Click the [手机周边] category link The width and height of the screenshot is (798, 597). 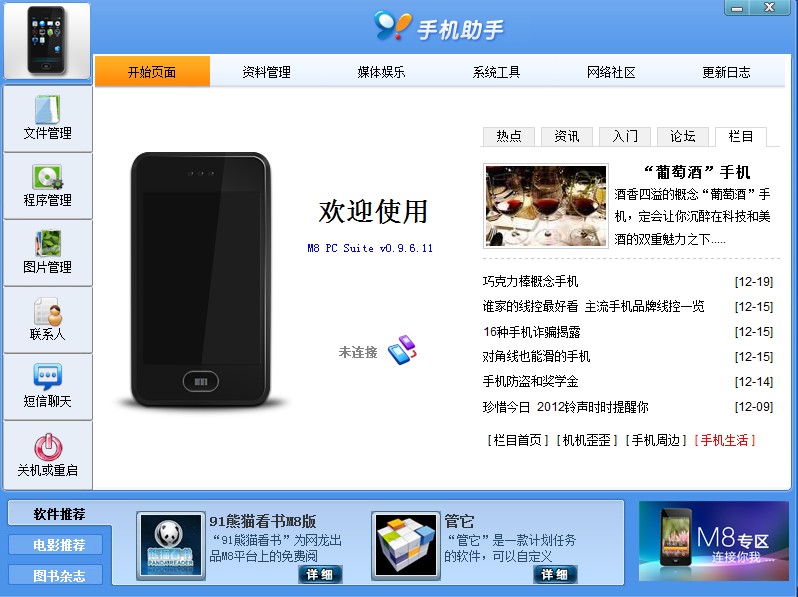(x=656, y=440)
